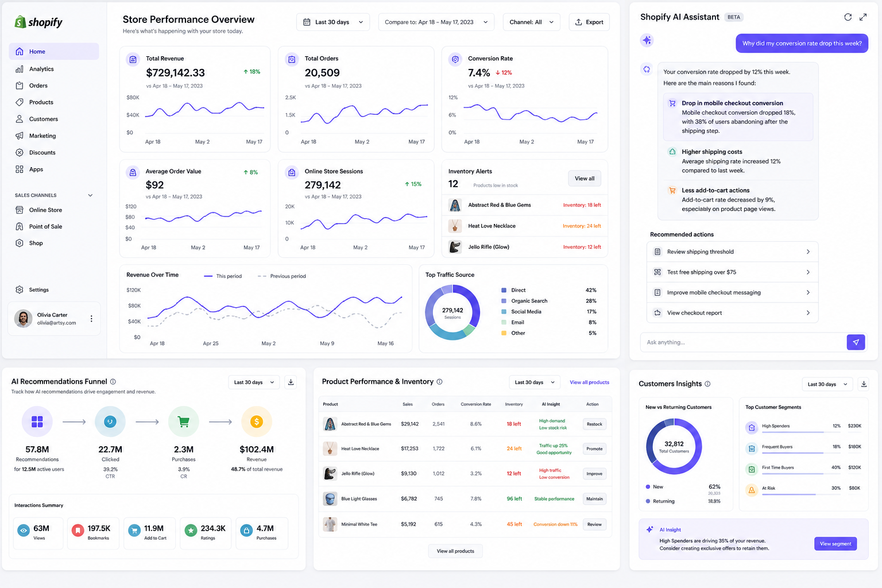Refresh the Shopify AI Assistant chat
Viewport: 882px width, 588px height.
(x=848, y=17)
